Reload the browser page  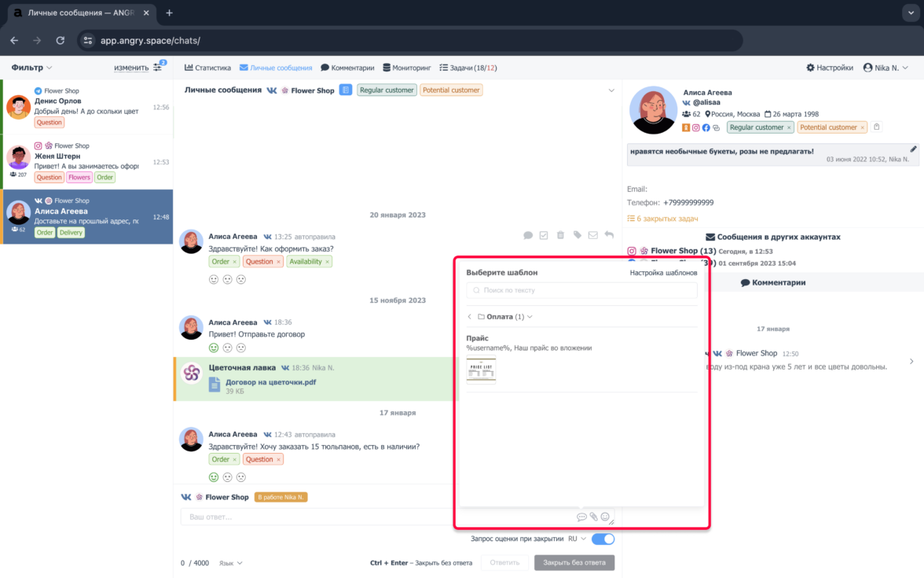(x=60, y=41)
